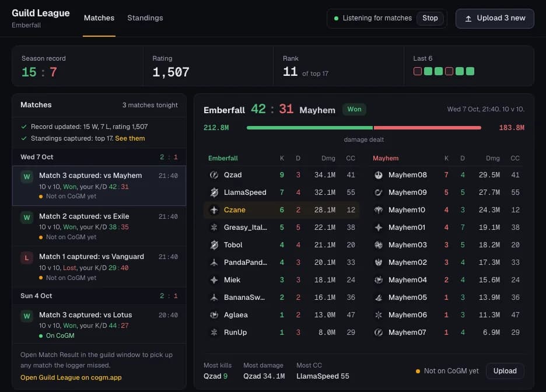
Task: Click the last green square in Last 6
Action: pyautogui.click(x=470, y=71)
